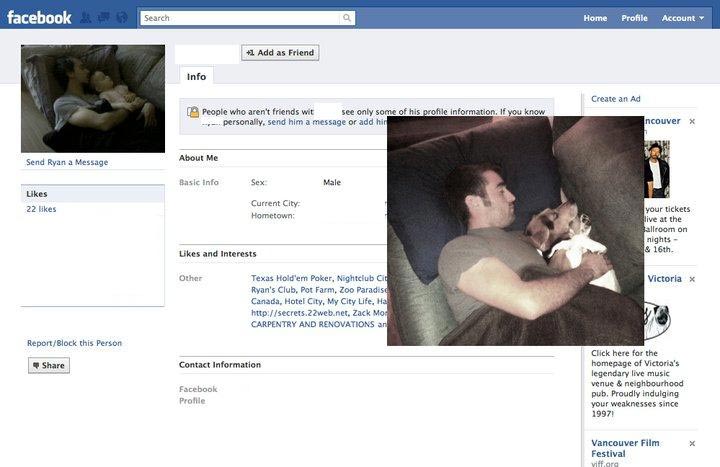
Task: Open the messages icon in top bar
Action: (x=103, y=18)
